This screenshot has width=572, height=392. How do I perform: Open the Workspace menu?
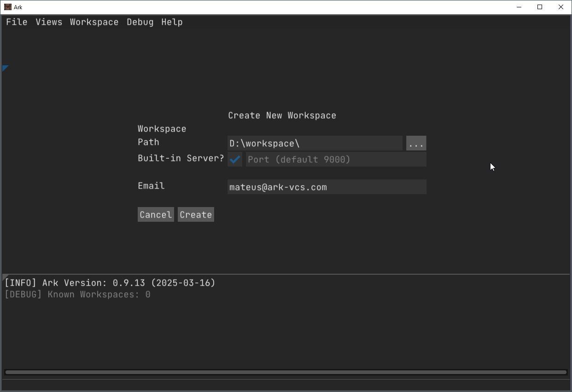pyautogui.click(x=94, y=22)
